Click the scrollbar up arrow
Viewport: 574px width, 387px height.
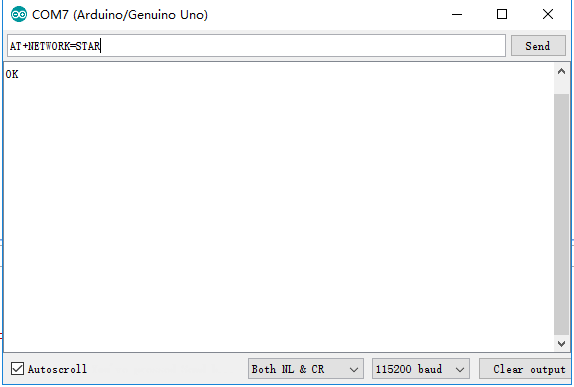561,72
